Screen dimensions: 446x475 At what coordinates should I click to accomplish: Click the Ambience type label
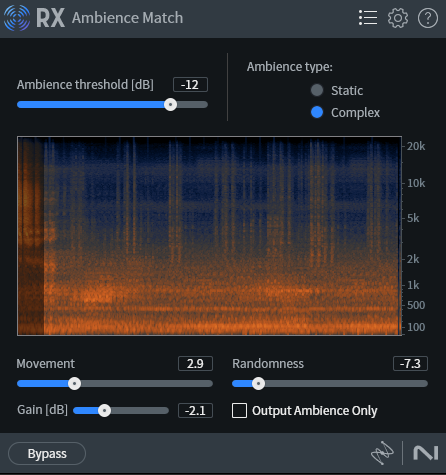pos(290,67)
